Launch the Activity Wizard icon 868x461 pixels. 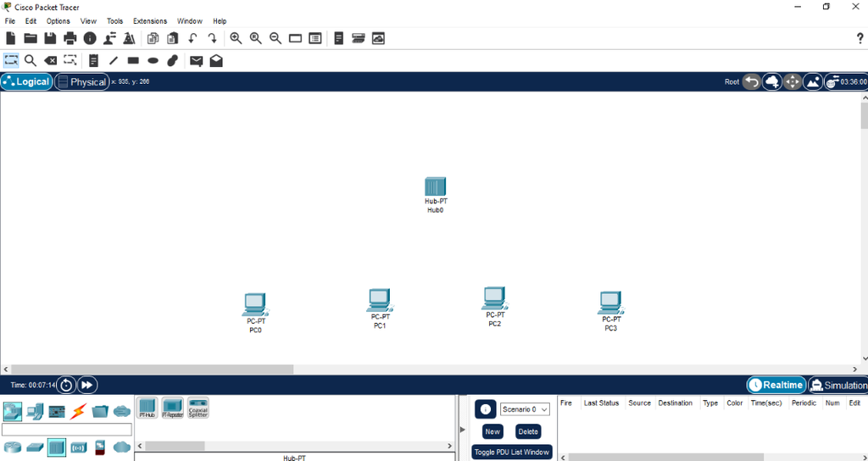click(x=109, y=38)
